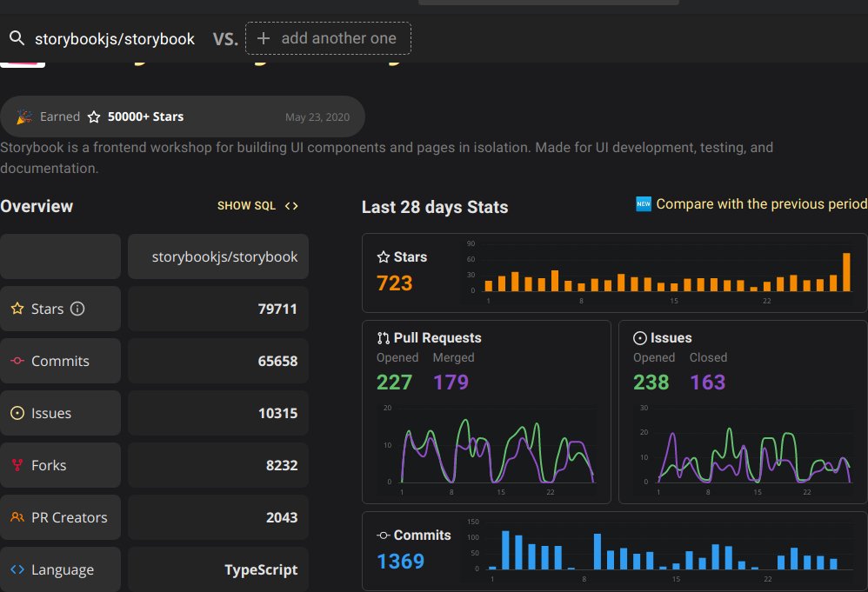Click the PR Creators people icon
Image resolution: width=868 pixels, height=592 pixels.
17,517
